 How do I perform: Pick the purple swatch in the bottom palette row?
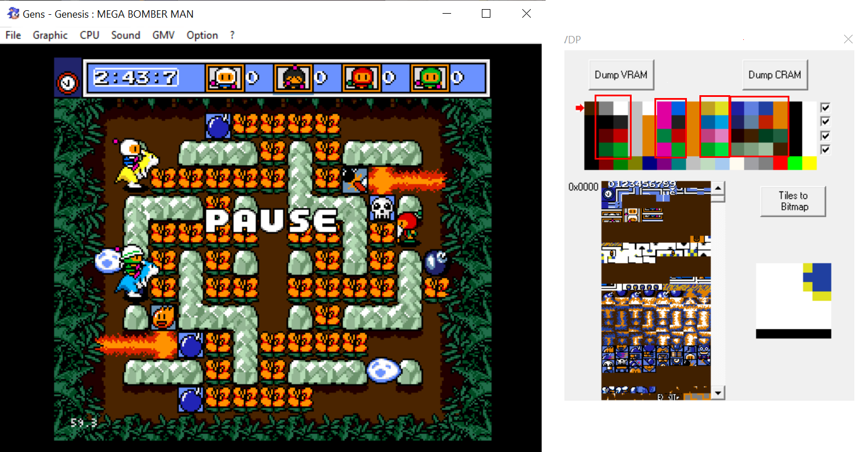pyautogui.click(x=664, y=164)
